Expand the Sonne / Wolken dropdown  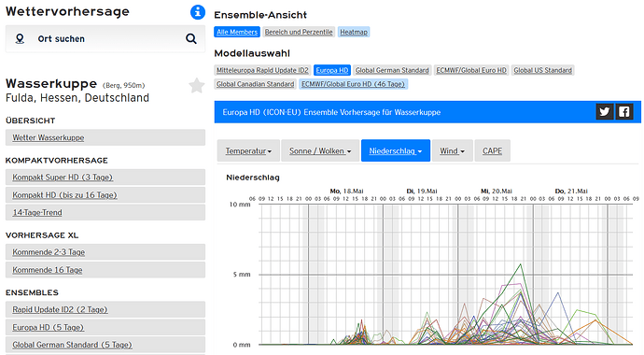(x=320, y=150)
